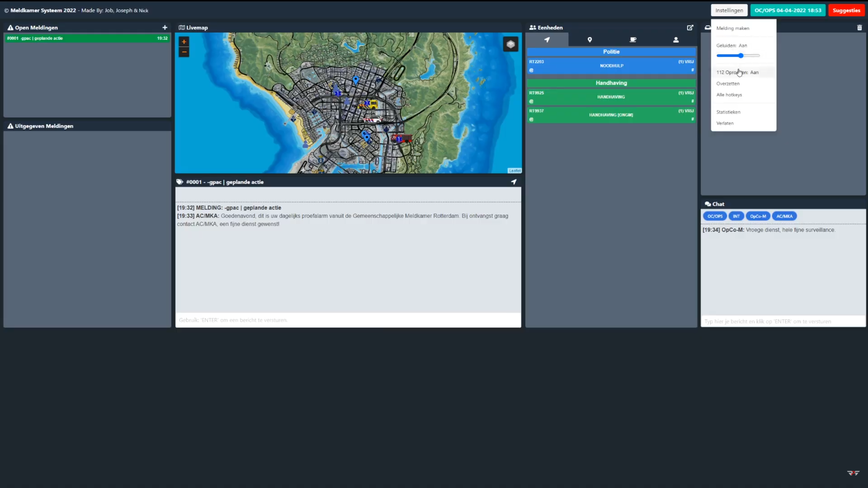Open Eenheden panel in external window
Viewport: 868px width, 488px height.
click(690, 27)
